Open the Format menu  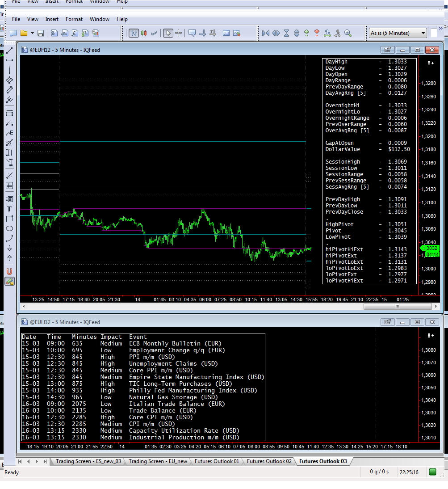(74, 19)
